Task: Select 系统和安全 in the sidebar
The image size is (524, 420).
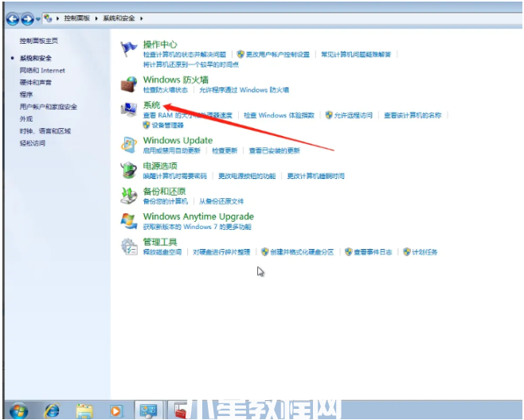Action: 36,58
